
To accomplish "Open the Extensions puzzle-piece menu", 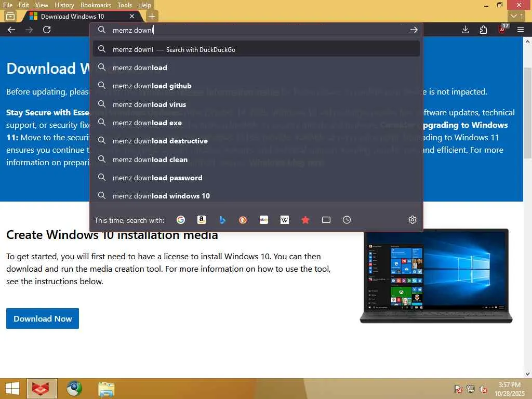I will coord(483,30).
